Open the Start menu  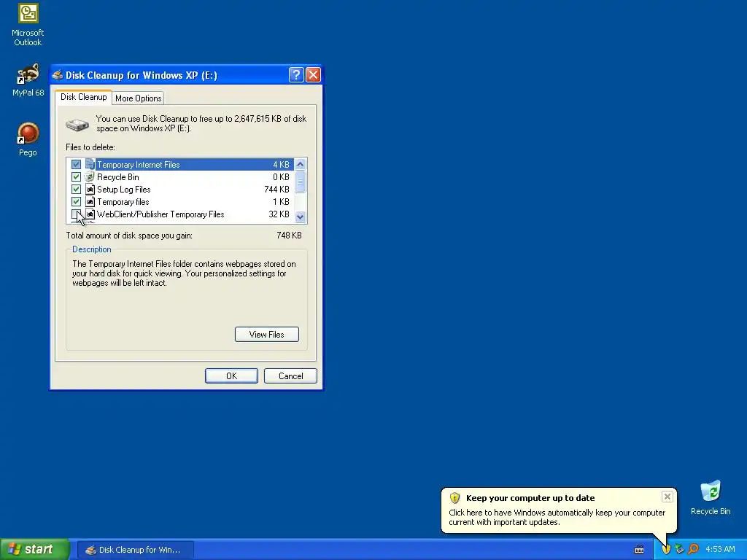34,549
